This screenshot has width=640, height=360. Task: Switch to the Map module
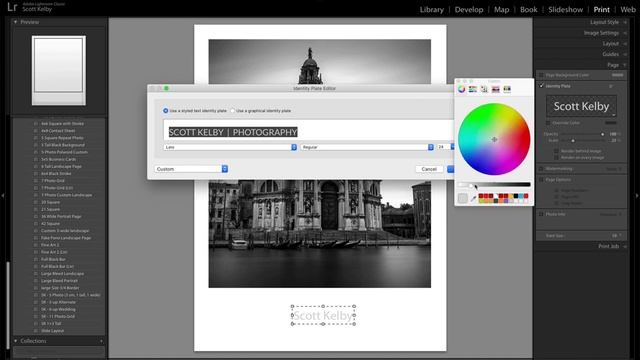[x=501, y=9]
